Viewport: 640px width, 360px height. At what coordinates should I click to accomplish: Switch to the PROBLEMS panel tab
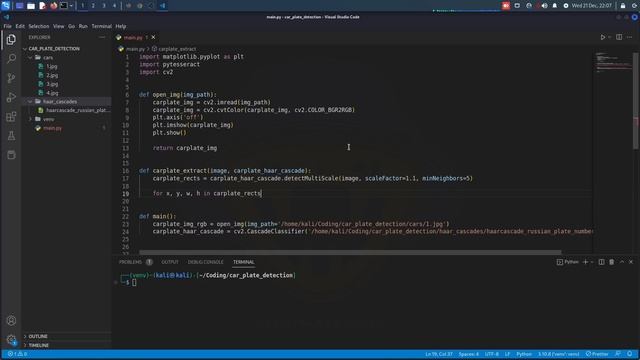[130, 262]
